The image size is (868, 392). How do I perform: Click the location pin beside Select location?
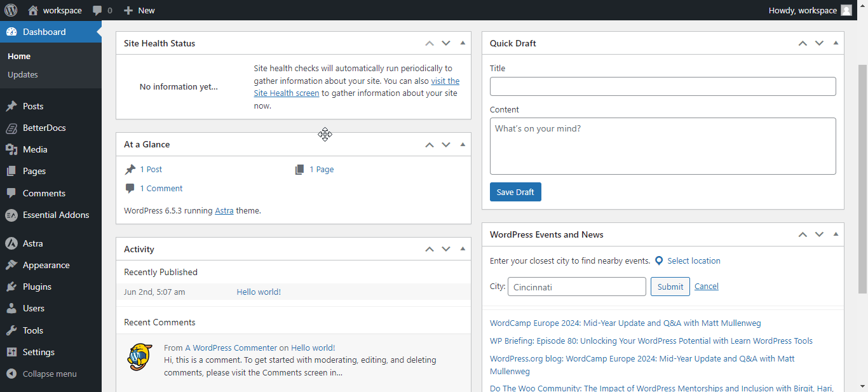(x=659, y=260)
